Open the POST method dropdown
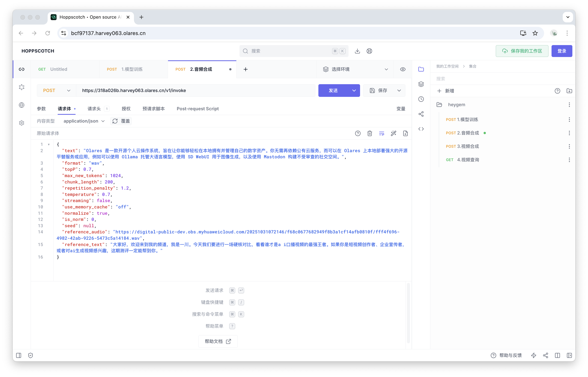Viewport: 588px width, 377px height. (x=57, y=91)
